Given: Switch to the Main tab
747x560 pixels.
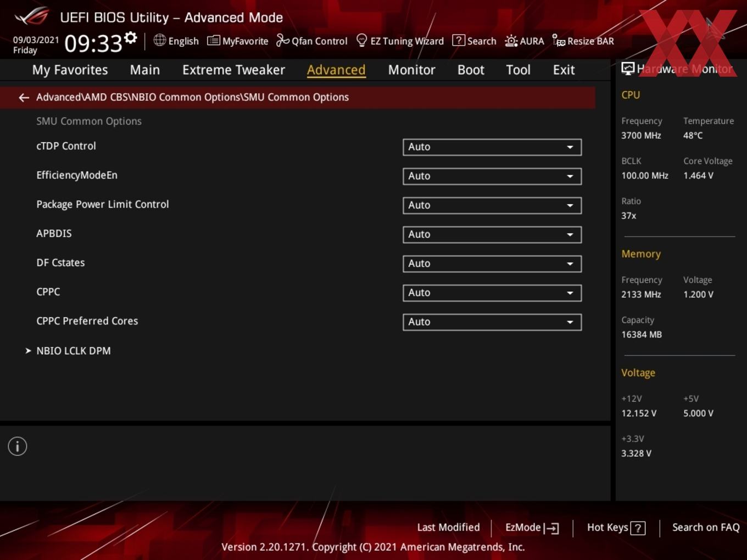Looking at the screenshot, I should (145, 70).
